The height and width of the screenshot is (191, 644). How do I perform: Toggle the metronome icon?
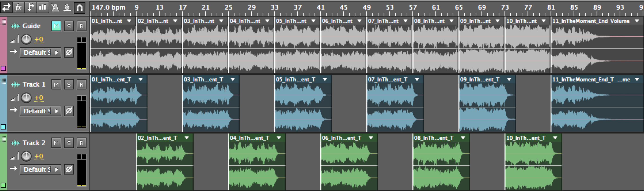point(55,8)
